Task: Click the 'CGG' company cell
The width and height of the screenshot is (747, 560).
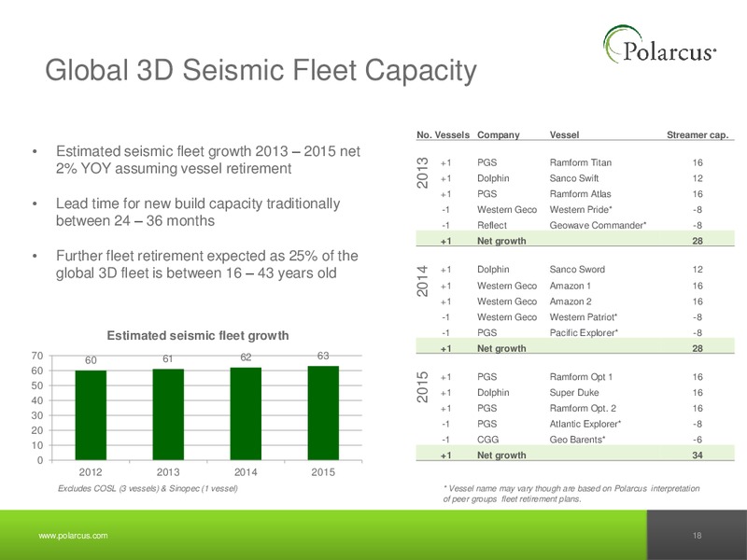Action: pos(487,440)
